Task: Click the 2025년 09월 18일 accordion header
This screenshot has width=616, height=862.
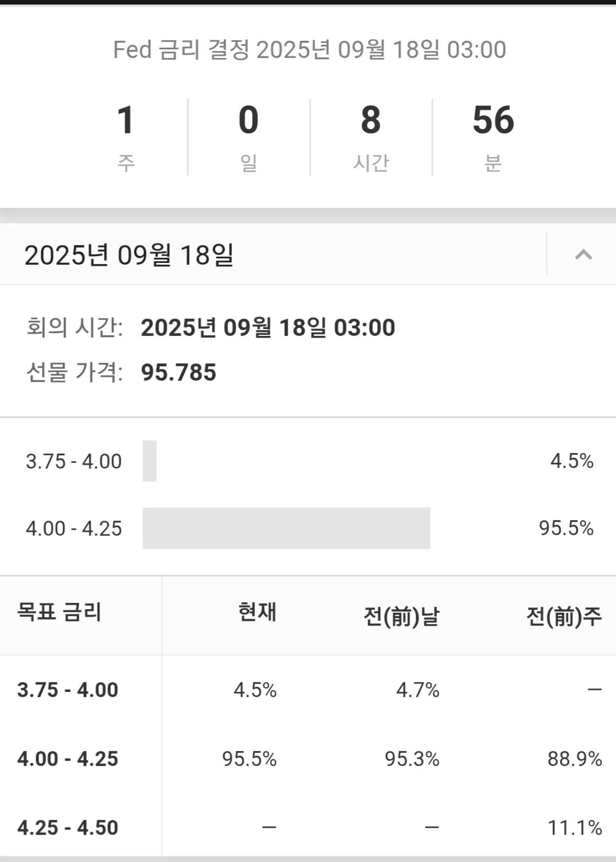Action: (129, 254)
